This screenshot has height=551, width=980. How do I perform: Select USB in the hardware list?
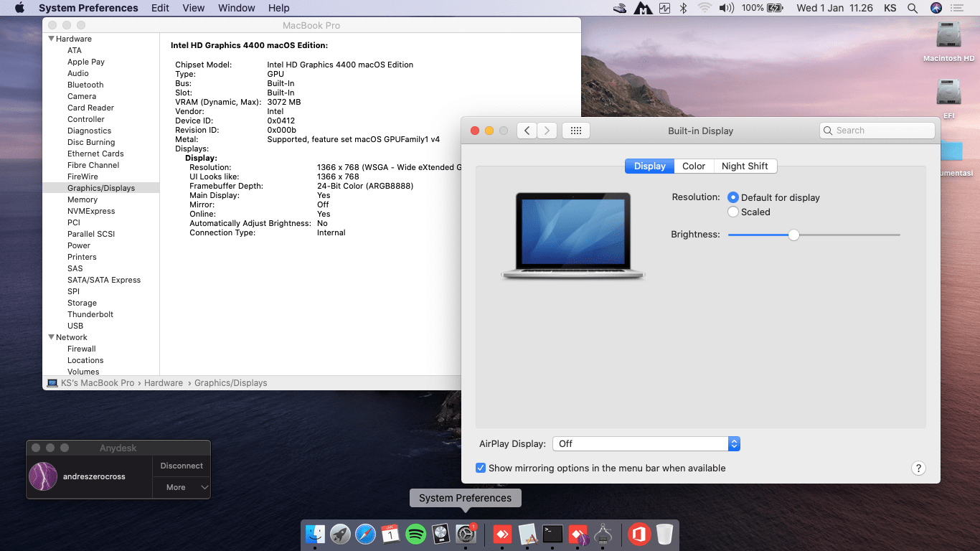(75, 326)
